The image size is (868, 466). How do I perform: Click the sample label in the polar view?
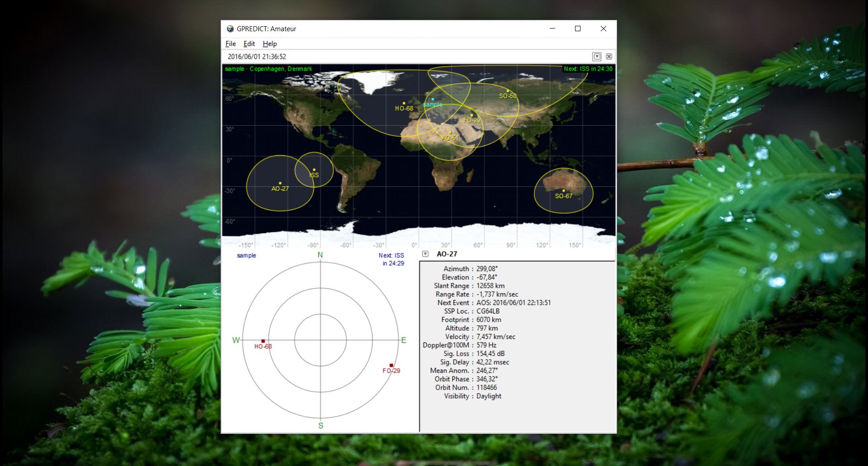247,255
